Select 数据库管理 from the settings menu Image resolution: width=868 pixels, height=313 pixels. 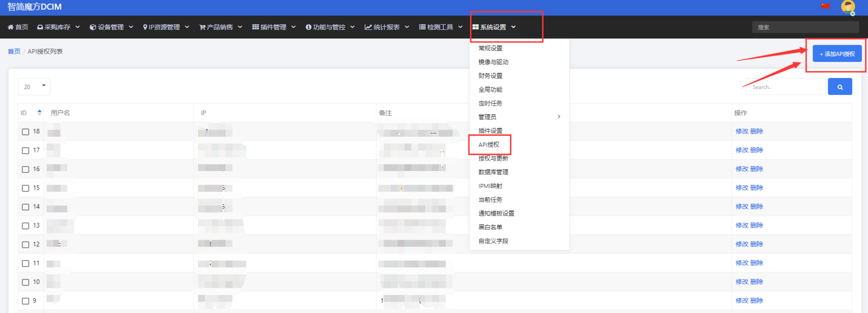coord(493,172)
